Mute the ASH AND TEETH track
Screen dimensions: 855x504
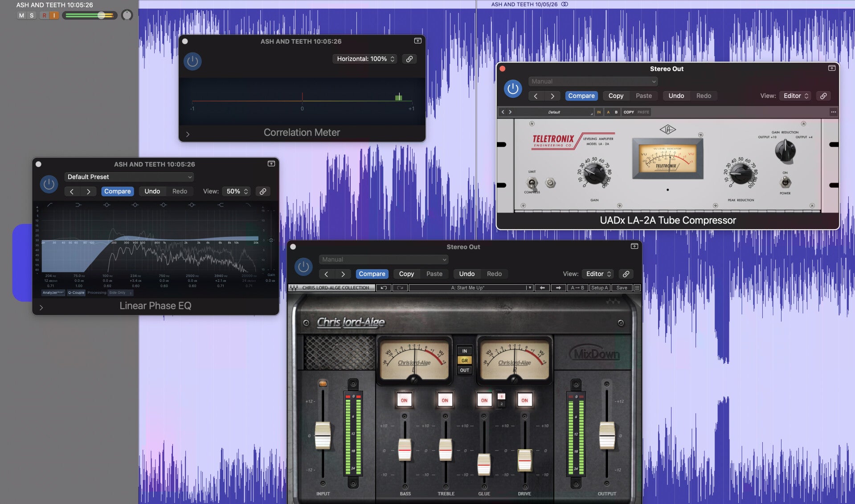21,16
